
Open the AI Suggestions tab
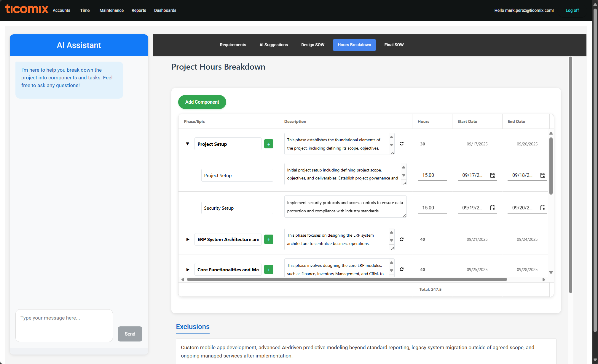click(x=273, y=45)
